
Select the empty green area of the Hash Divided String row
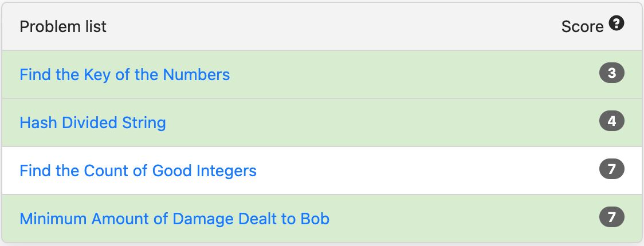pyautogui.click(x=382, y=122)
